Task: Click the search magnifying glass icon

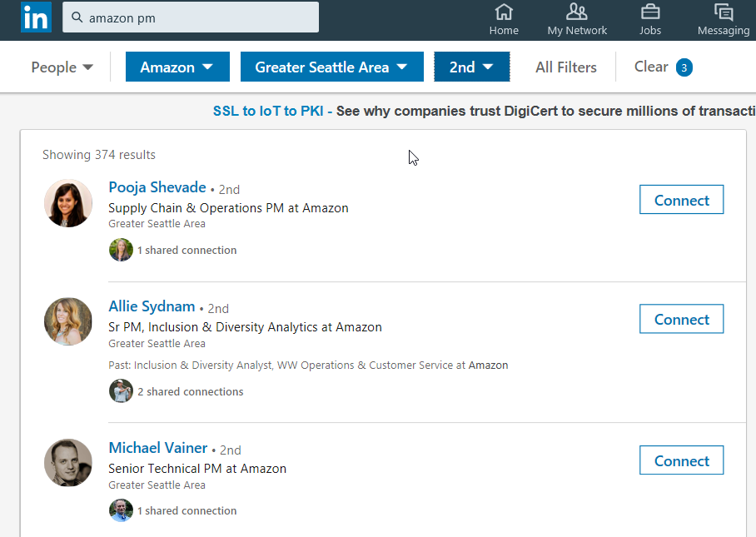Action: 78,16
